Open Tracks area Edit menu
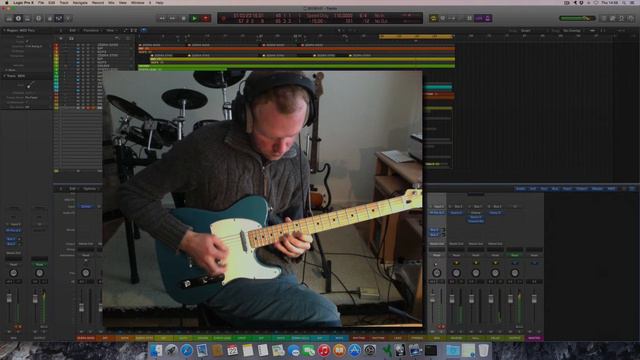The image size is (640, 360). pos(73,30)
